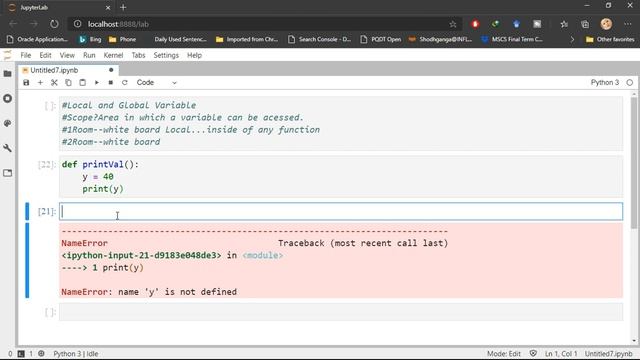Click 'Untitled7.ipynb' in the status bar
This screenshot has height=360, width=640.
609,354
